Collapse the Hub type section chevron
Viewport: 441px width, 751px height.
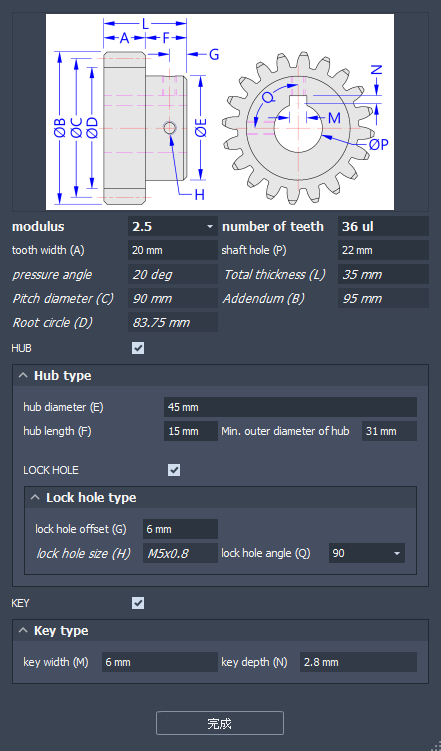tap(23, 376)
